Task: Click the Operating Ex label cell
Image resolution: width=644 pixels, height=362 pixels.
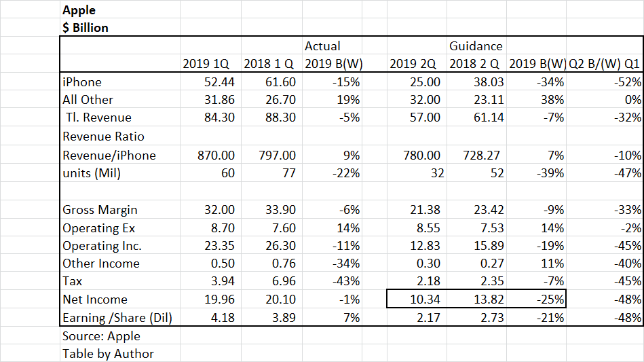Action: coord(120,228)
